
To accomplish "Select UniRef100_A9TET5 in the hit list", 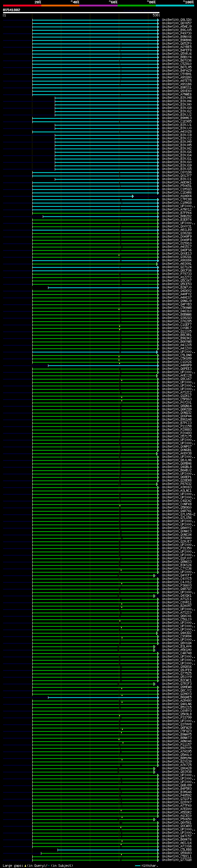I will [x=176, y=81].
